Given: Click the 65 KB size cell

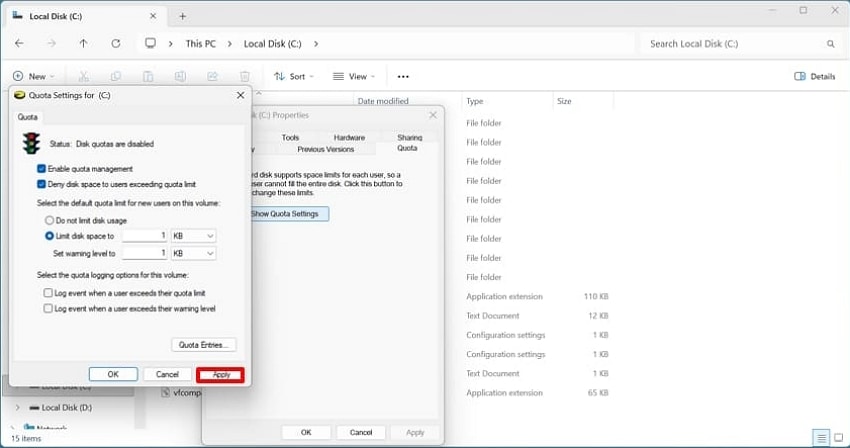Looking at the screenshot, I should coord(598,393).
